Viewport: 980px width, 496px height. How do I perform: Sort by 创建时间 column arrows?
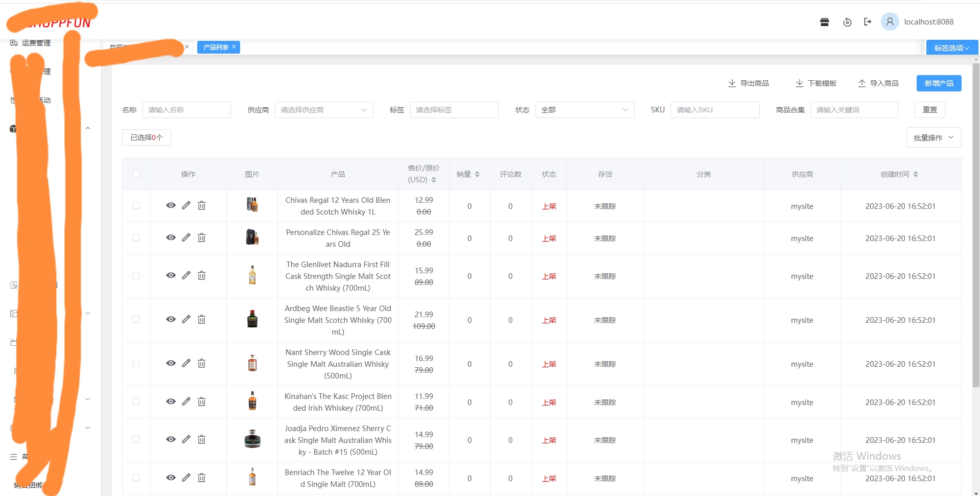[x=916, y=174]
